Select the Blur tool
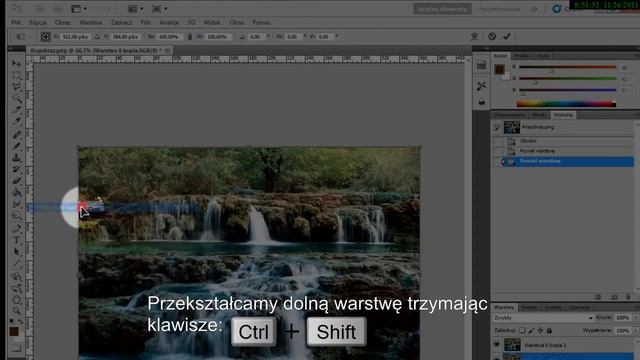Screen dimensions: 640x360 (x=16, y=204)
